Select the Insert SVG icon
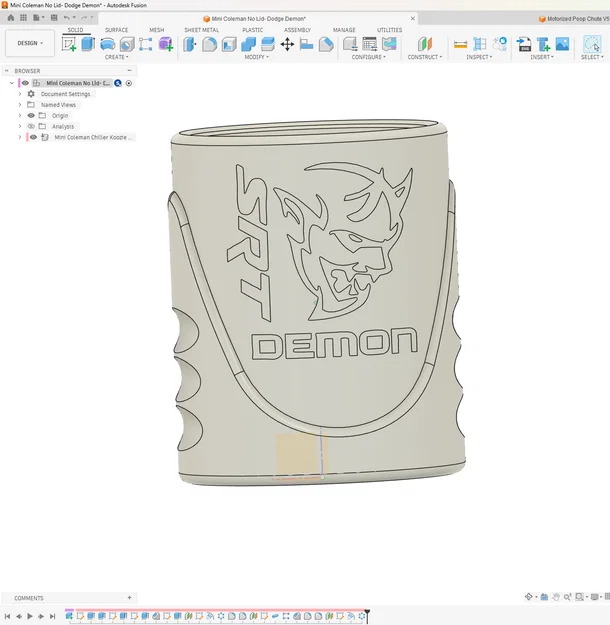The image size is (610, 625). tap(523, 44)
